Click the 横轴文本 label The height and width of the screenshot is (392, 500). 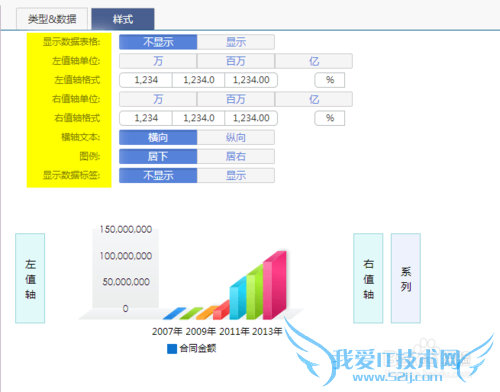point(81,137)
